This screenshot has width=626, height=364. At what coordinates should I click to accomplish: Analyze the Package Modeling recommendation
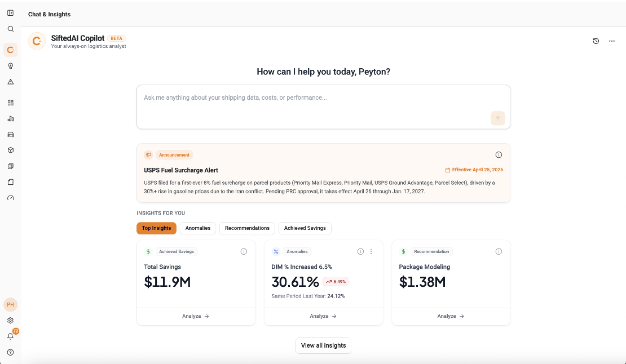(x=451, y=316)
